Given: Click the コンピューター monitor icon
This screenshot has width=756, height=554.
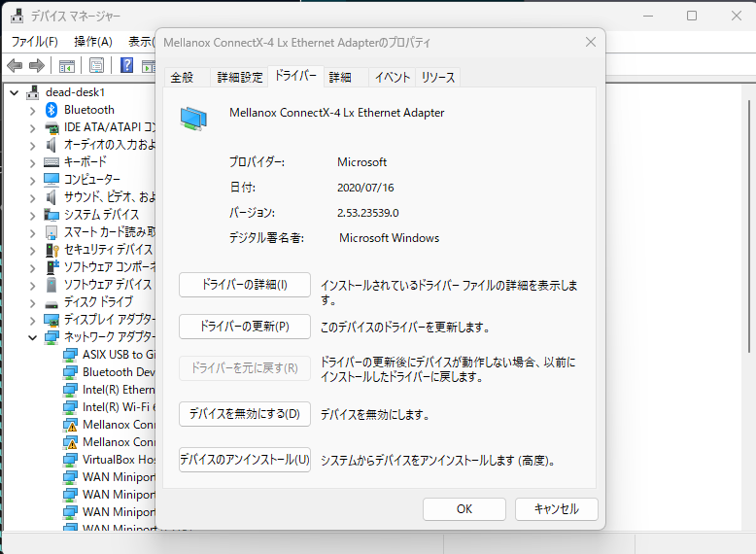Looking at the screenshot, I should point(52,180).
